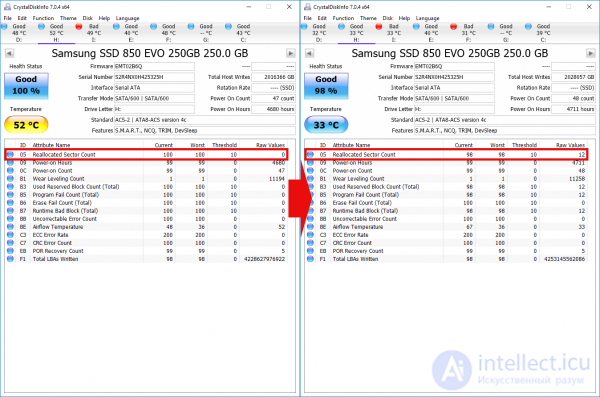
Task: Open Disk menu in 98 % health window
Action: click(x=388, y=18)
